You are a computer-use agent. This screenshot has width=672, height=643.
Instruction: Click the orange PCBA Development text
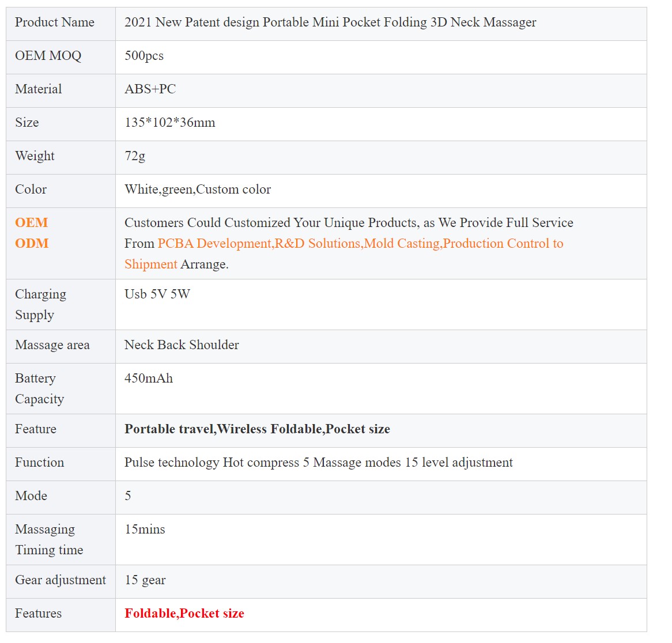(214, 244)
